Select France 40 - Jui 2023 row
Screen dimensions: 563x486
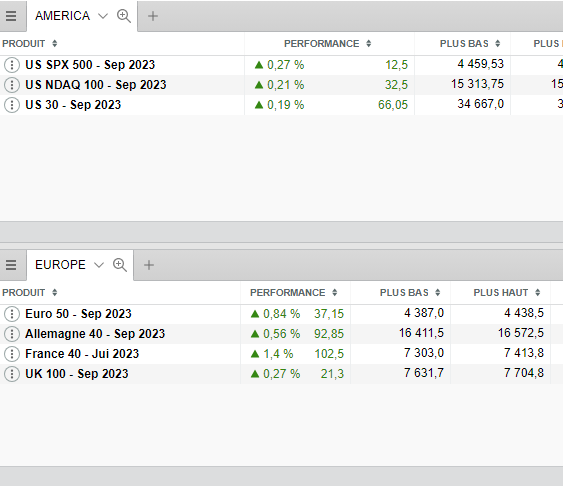click(282, 354)
